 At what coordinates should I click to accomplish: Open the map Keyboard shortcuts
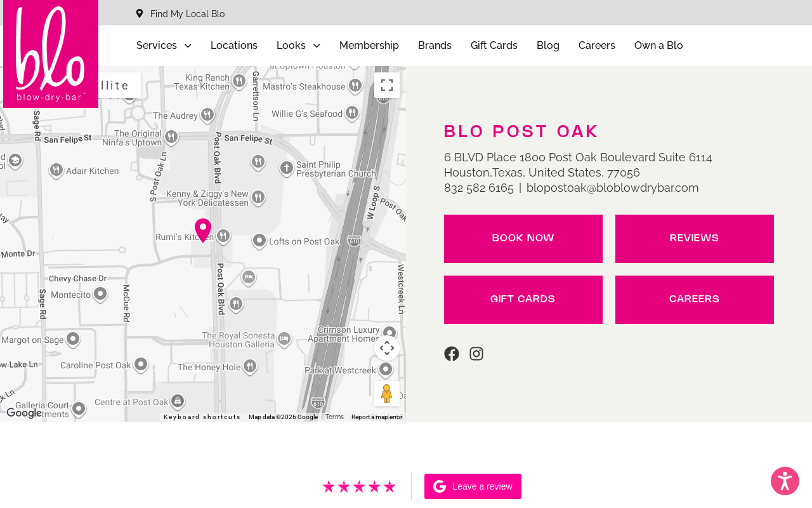[202, 417]
